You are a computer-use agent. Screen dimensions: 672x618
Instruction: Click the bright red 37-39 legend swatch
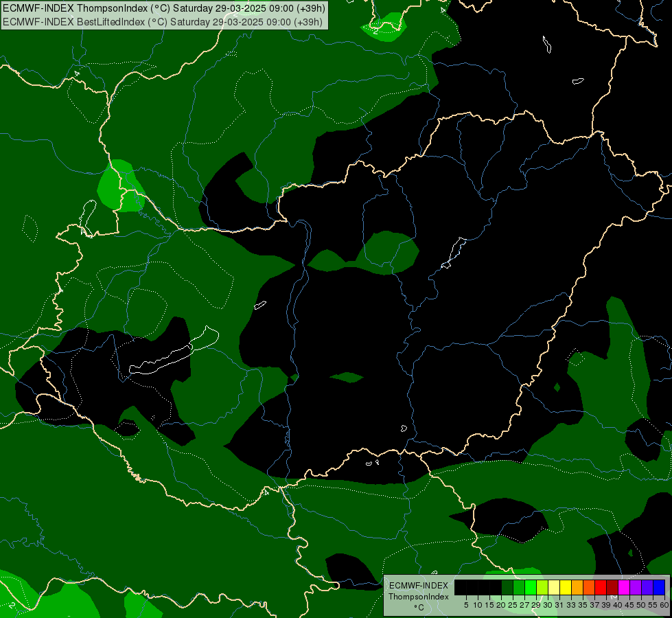click(601, 587)
